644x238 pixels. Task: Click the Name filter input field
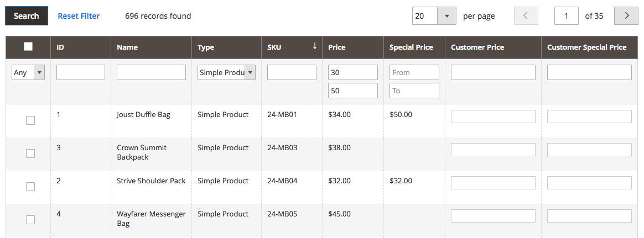(151, 72)
